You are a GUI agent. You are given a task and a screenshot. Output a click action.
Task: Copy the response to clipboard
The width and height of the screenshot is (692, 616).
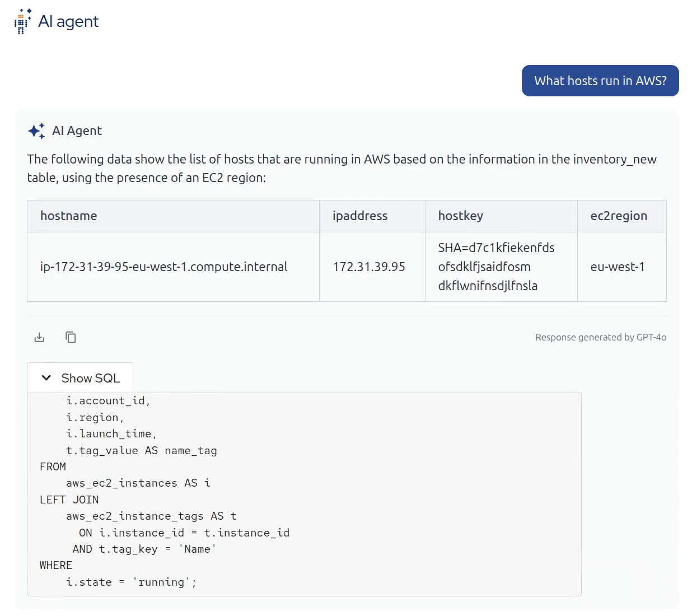[x=71, y=337]
